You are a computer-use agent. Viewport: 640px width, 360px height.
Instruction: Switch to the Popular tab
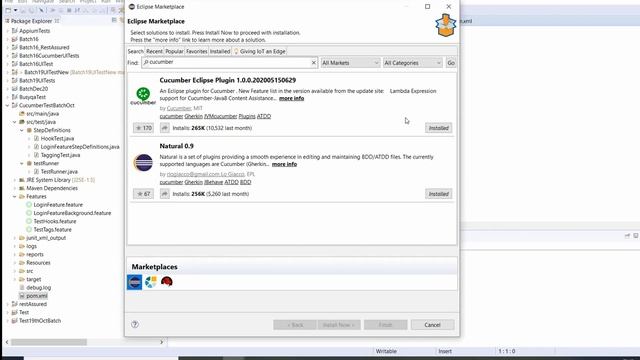(174, 51)
